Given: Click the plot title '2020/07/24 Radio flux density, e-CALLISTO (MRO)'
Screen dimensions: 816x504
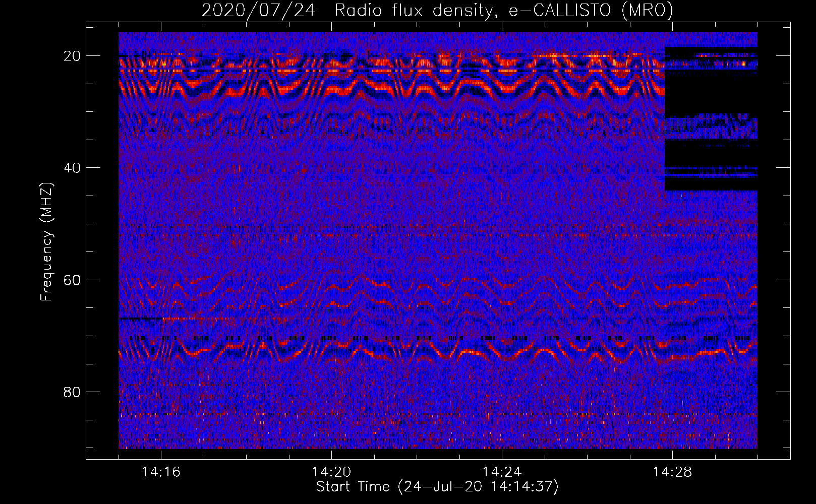Looking at the screenshot, I should 437,10.
